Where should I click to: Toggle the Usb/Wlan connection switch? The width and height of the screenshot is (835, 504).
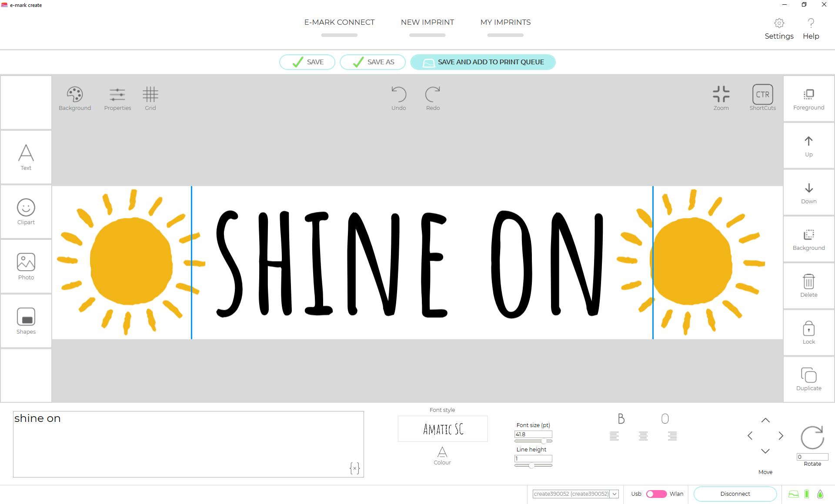coord(656,494)
